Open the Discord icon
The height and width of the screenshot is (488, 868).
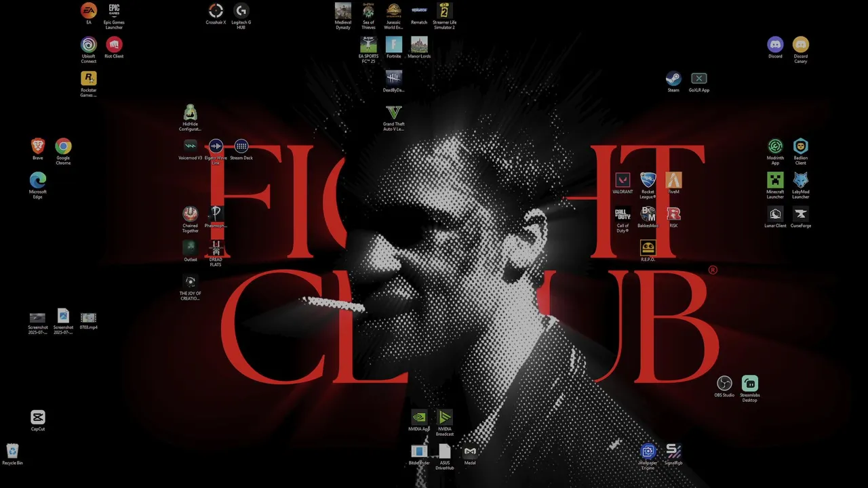tap(775, 45)
